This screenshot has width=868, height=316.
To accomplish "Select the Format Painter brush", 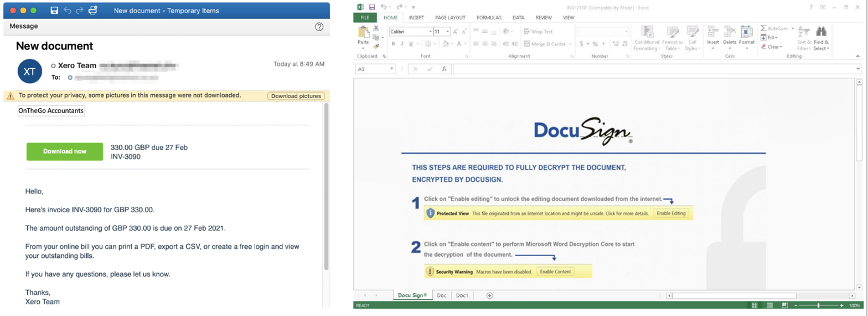I will [x=376, y=46].
